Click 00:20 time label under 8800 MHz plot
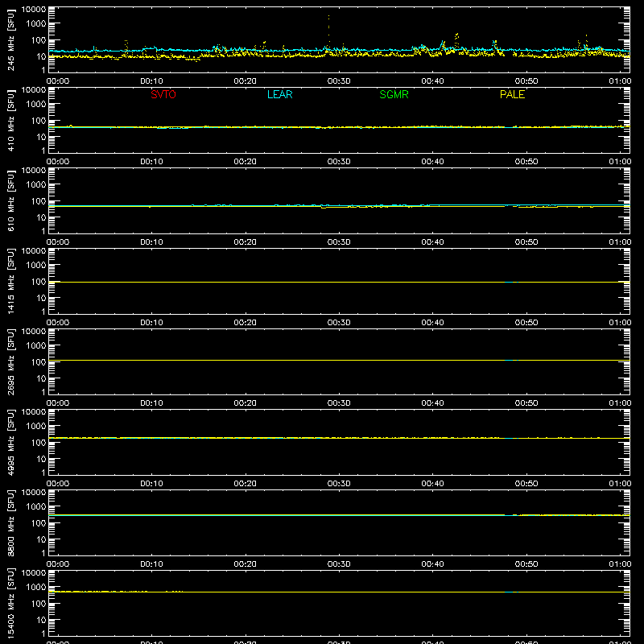644x644 pixels. 246,564
